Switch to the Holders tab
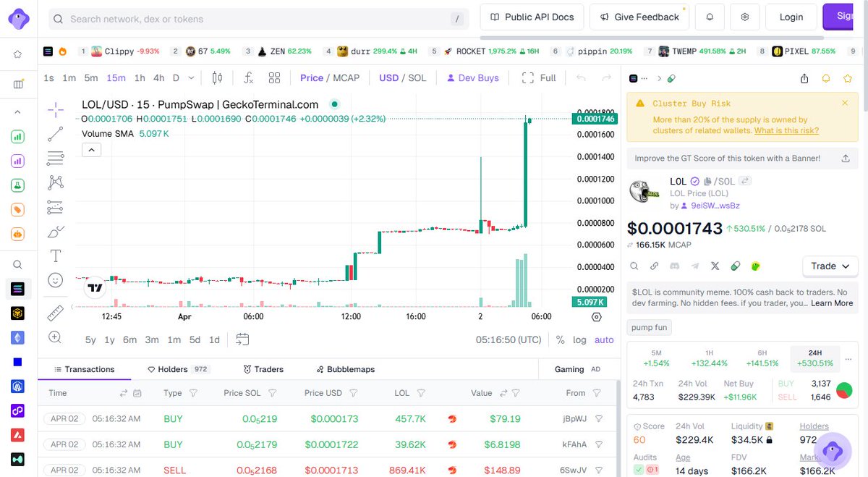 [x=178, y=369]
